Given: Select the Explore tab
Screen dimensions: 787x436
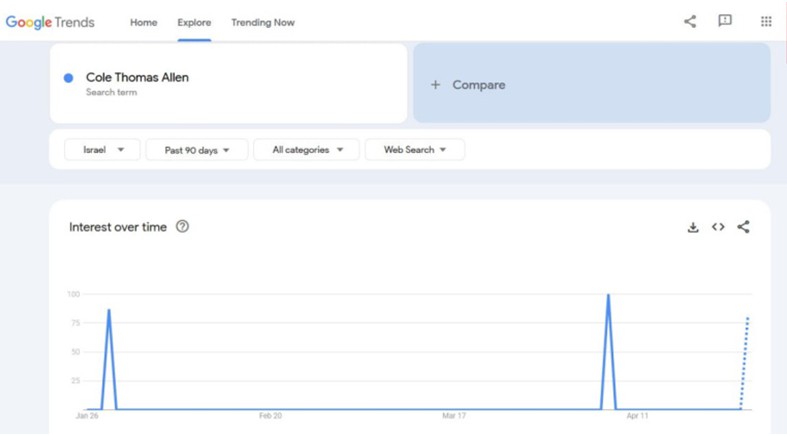Looking at the screenshot, I should point(194,22).
